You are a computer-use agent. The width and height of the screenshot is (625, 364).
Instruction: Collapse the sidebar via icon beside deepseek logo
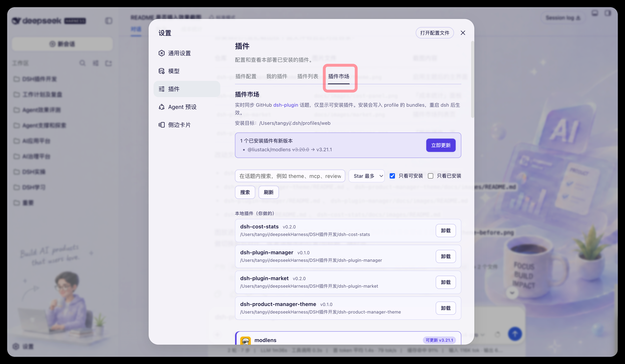click(109, 21)
